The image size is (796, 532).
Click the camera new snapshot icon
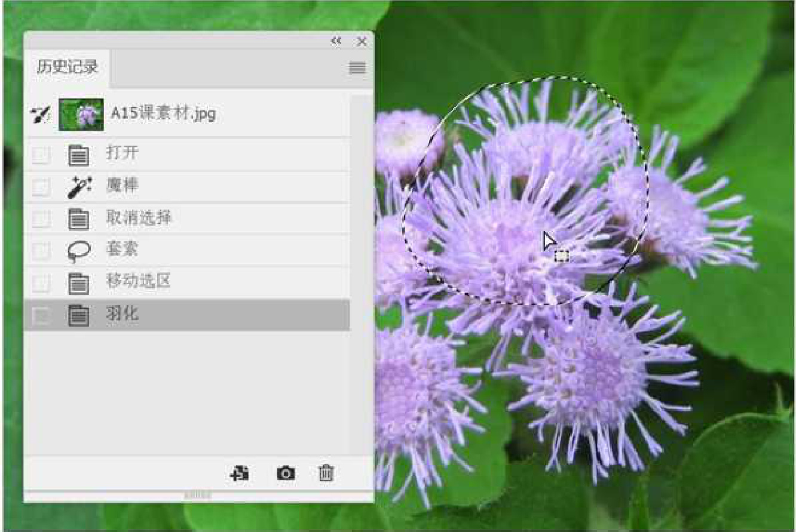pos(286,474)
